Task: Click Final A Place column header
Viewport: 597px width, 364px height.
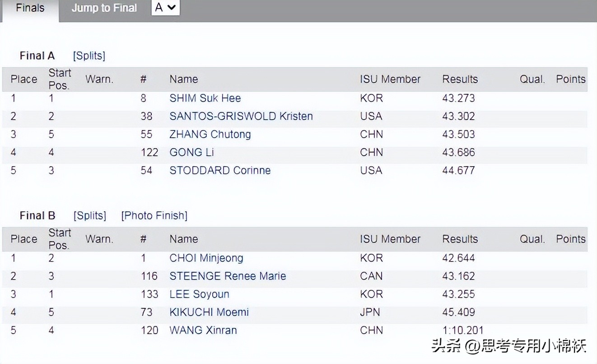Action: pyautogui.click(x=24, y=79)
